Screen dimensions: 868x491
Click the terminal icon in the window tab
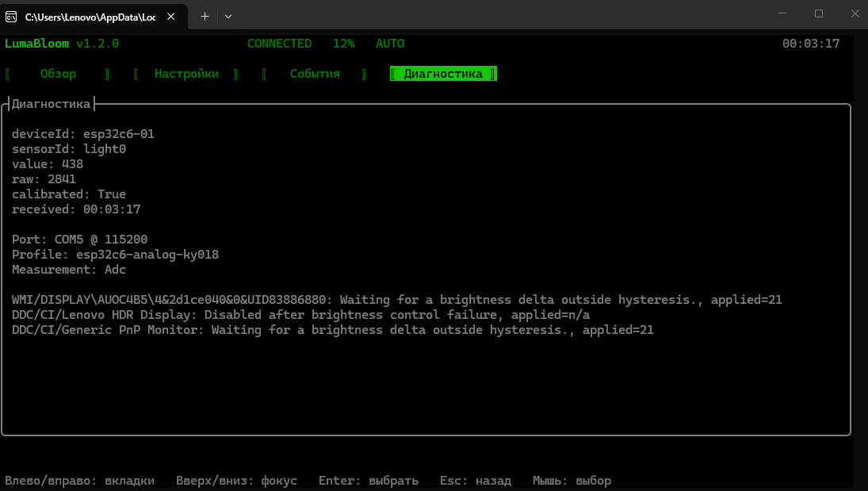[11, 17]
